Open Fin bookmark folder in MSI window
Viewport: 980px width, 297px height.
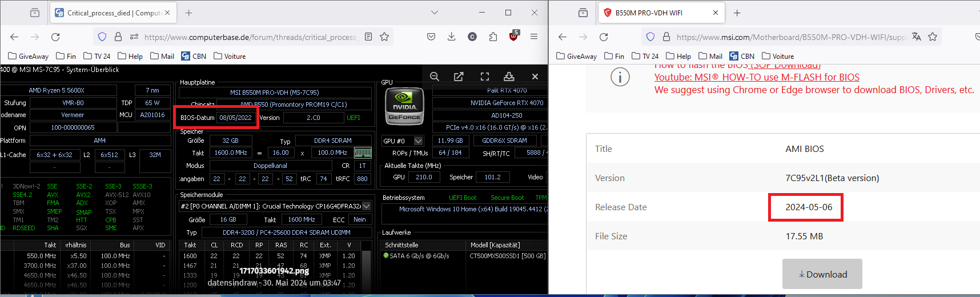[x=614, y=56]
